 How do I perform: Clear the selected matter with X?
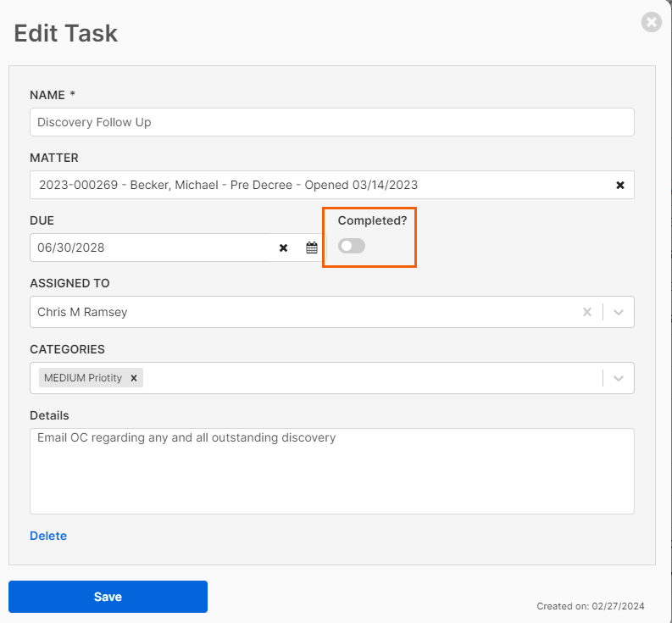619,186
